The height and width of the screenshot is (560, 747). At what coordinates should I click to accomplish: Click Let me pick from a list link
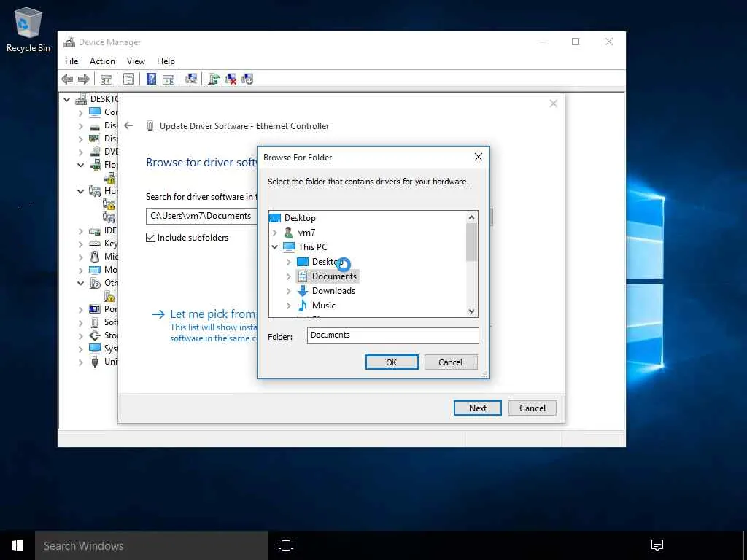point(213,314)
